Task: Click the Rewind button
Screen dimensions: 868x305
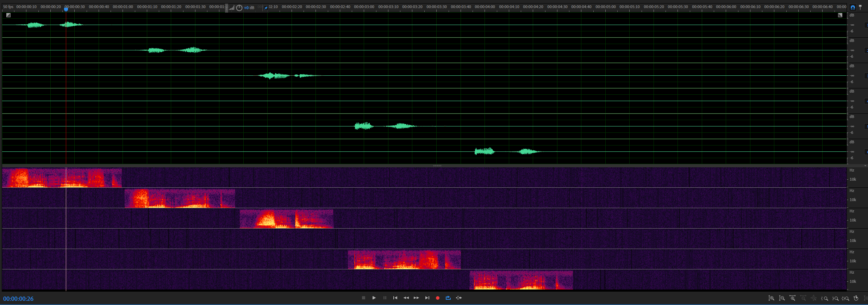Action: 406,298
